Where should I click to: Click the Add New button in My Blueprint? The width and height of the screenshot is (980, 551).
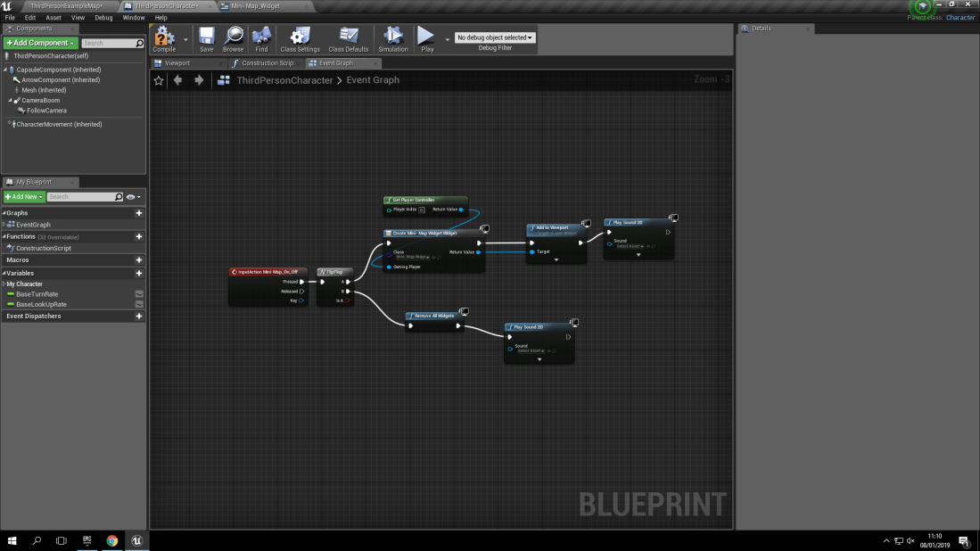[23, 196]
